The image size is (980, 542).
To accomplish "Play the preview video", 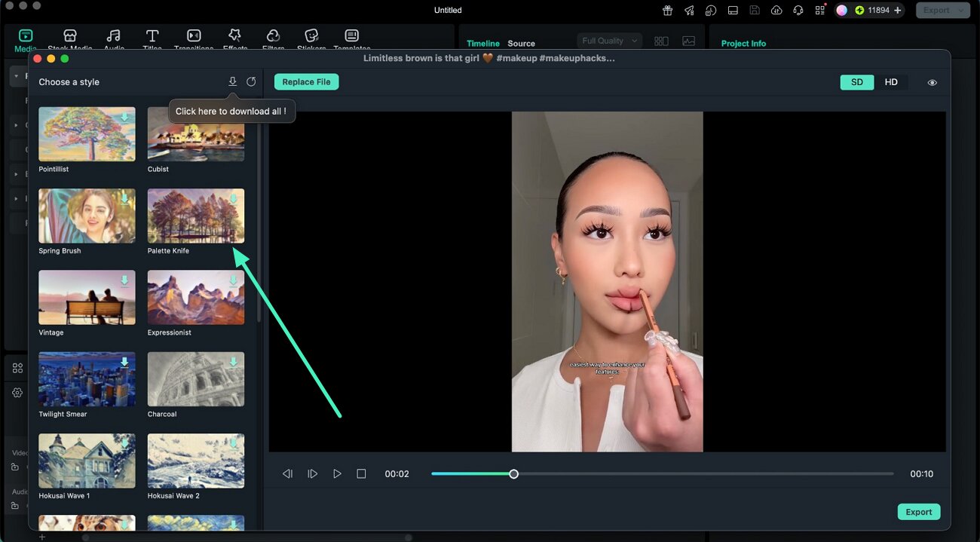I will coord(337,474).
